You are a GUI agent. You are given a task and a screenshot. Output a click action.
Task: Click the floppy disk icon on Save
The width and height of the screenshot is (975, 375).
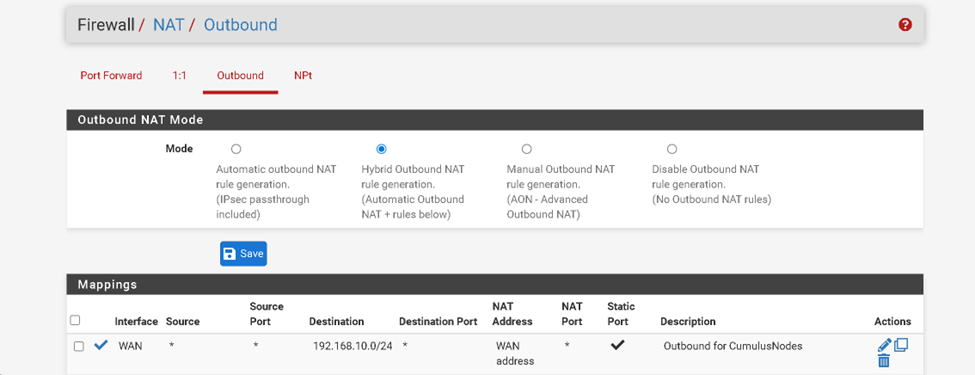229,254
